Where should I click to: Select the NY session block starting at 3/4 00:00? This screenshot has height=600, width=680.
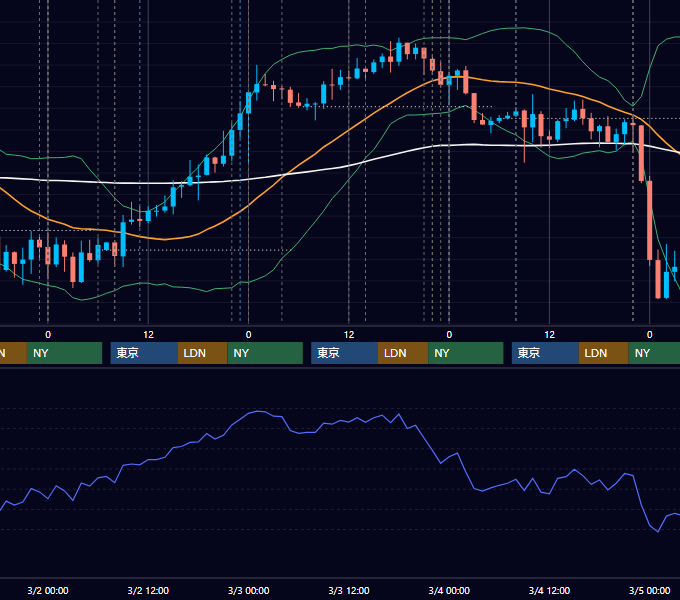coord(466,353)
